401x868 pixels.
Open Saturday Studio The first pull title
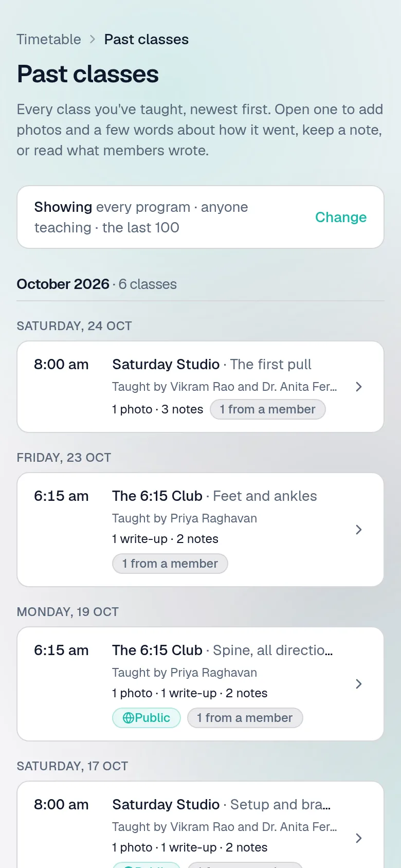pos(212,364)
